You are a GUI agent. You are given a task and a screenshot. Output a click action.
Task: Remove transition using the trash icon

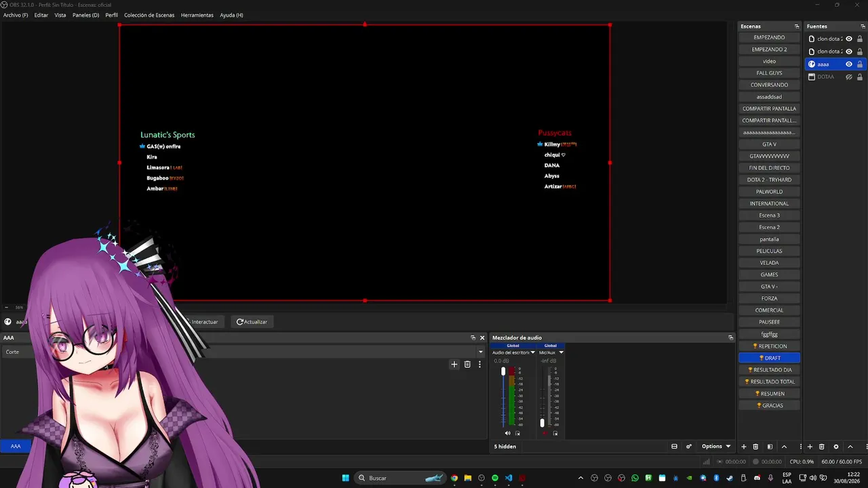click(467, 364)
